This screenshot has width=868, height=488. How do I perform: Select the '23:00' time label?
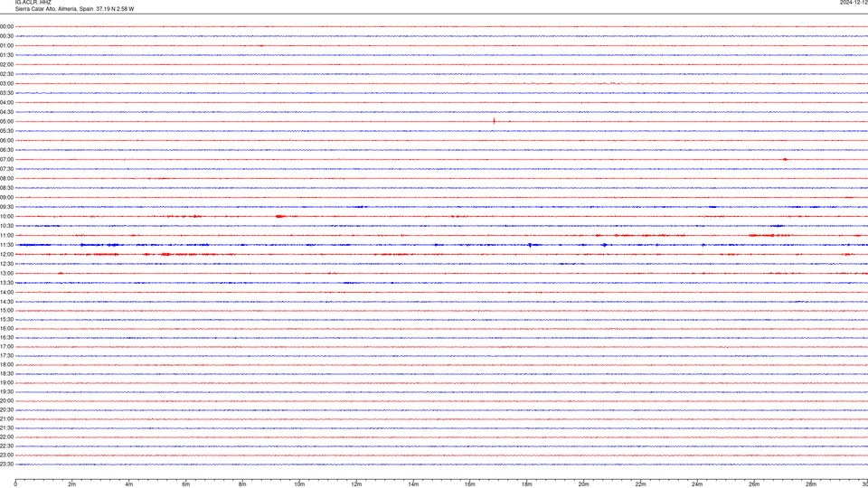click(x=6, y=455)
